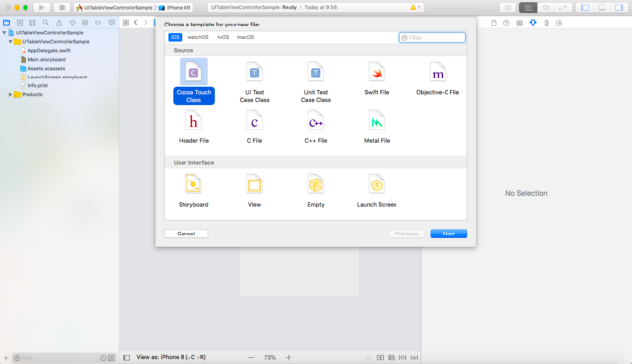Collapse the UITableViewControllerSample yellow group folder
The image size is (632, 364).
coord(10,42)
